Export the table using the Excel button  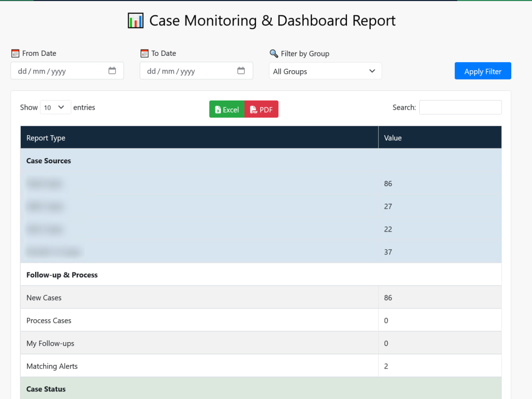[x=227, y=109]
